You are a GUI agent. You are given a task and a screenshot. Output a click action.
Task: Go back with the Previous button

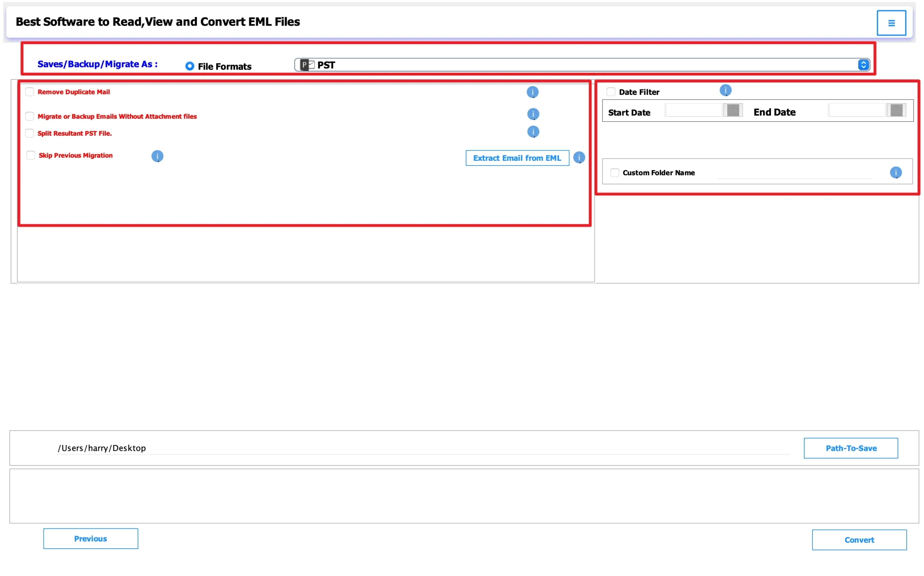[x=91, y=538]
